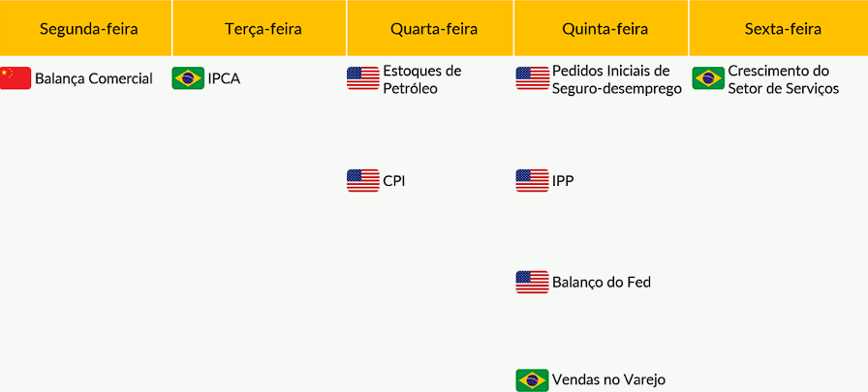The height and width of the screenshot is (392, 868).
Task: Open Crescimento do Setor de Serviços text
Action: [x=783, y=79]
